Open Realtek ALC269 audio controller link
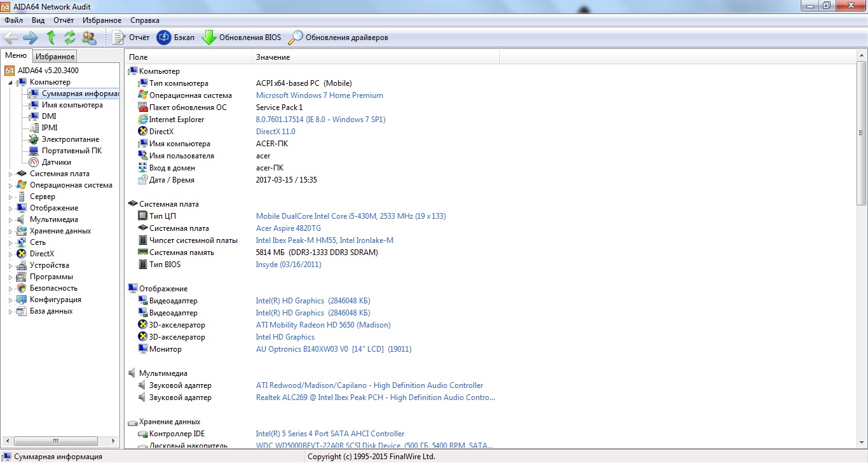 376,397
